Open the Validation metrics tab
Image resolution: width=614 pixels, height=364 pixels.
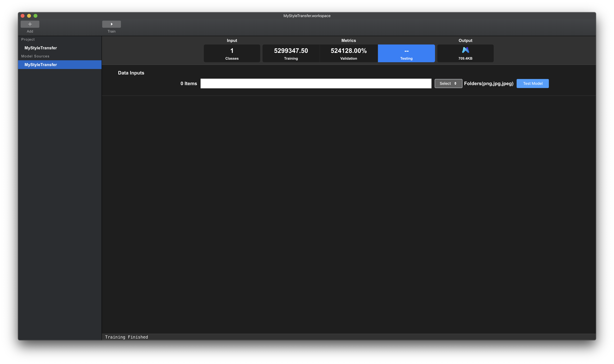(349, 53)
